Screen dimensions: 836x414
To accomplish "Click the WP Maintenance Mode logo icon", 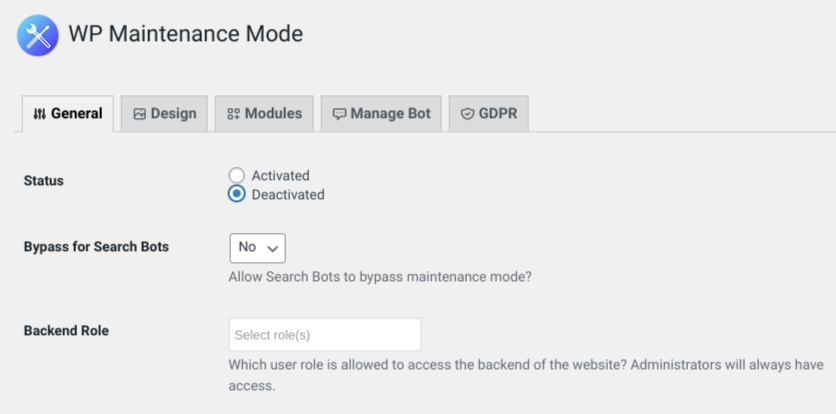I will click(37, 35).
